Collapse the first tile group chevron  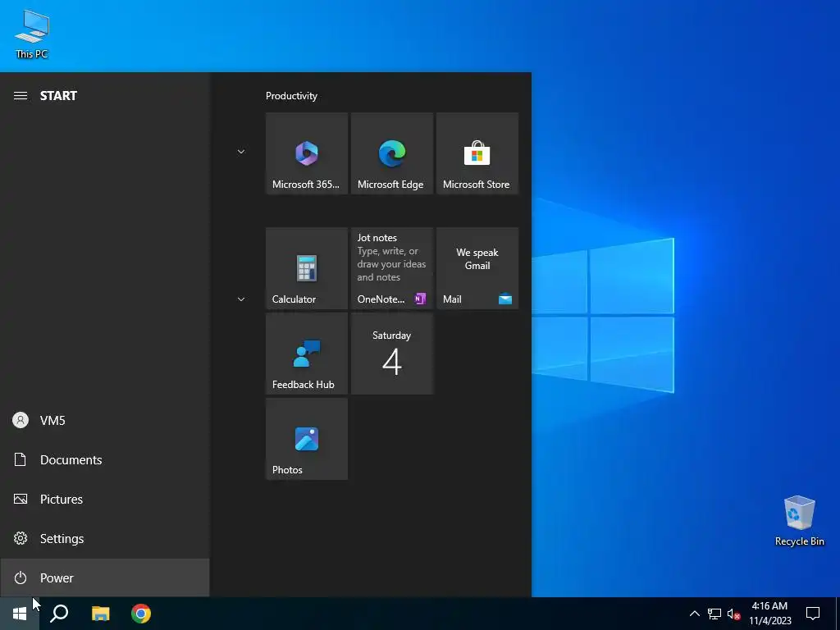(x=241, y=152)
